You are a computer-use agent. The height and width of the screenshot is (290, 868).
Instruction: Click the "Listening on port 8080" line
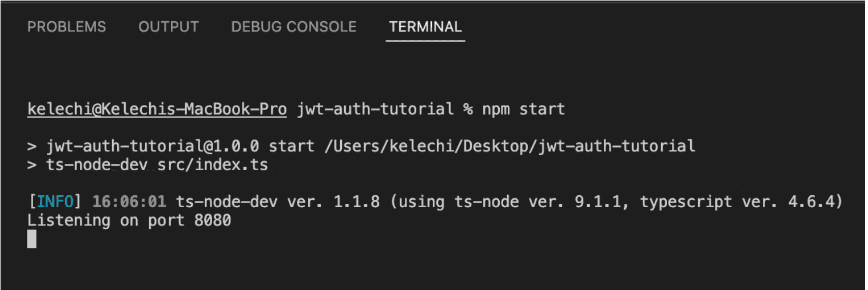(129, 220)
